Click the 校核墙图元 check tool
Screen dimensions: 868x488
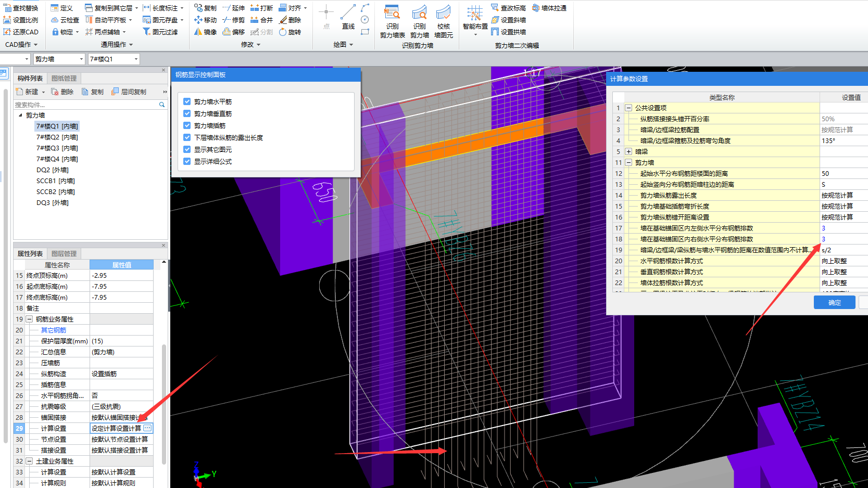pos(444,21)
